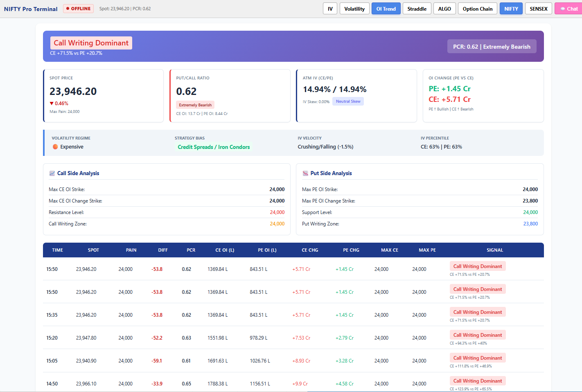This screenshot has width=582, height=392.
Task: Click the SIGNAL column header
Action: click(x=495, y=250)
